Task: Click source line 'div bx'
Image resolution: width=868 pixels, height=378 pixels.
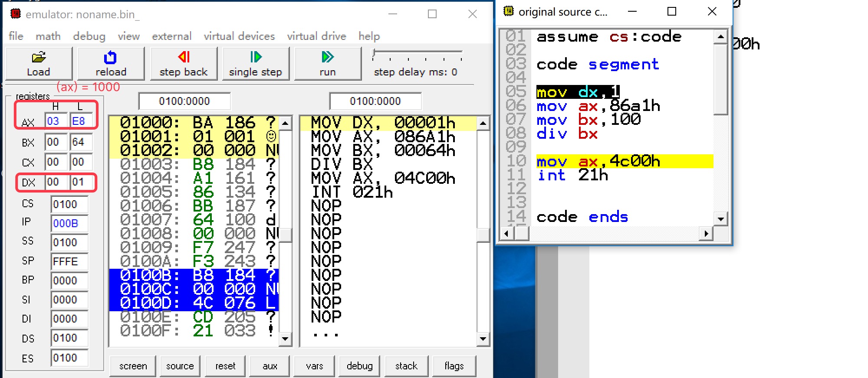Action: pos(567,134)
